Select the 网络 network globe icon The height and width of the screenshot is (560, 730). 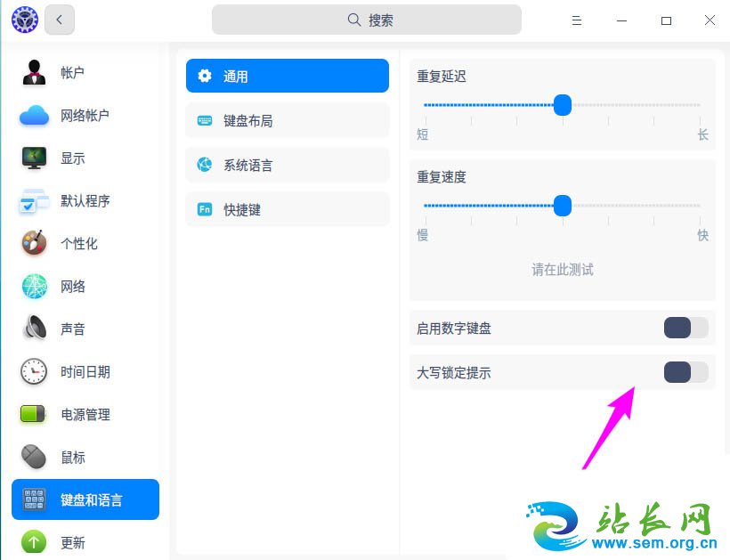click(x=34, y=286)
